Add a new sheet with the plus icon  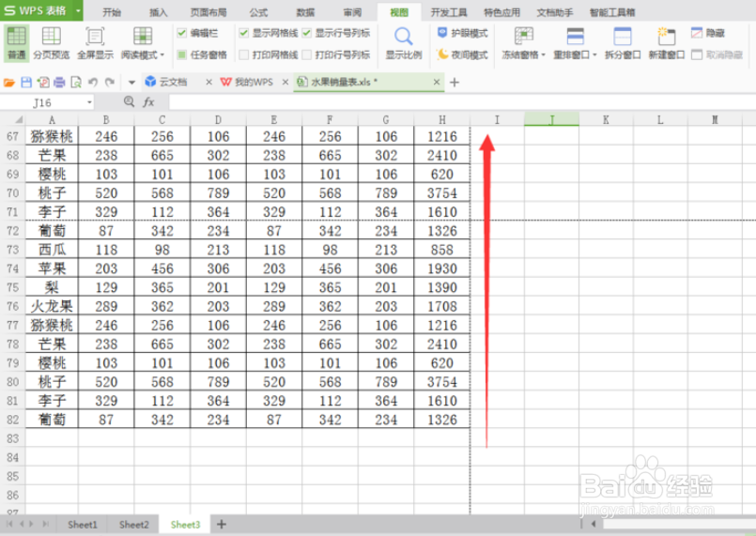(222, 524)
